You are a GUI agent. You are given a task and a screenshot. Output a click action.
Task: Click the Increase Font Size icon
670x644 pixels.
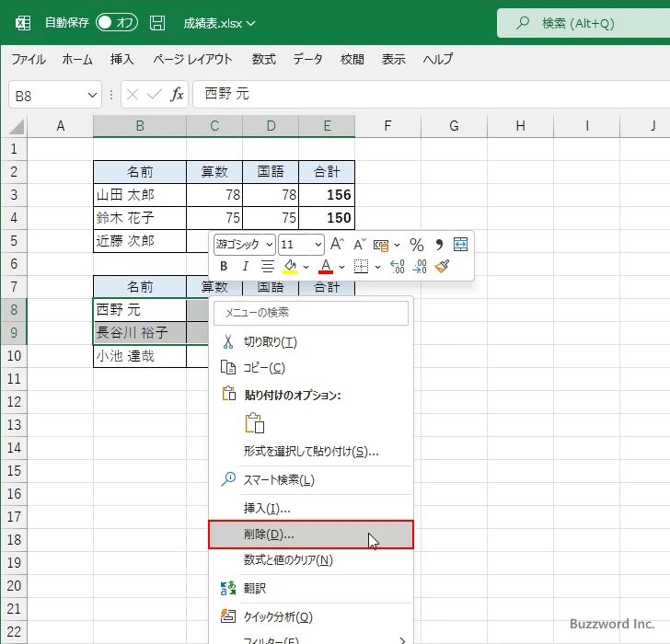coord(337,245)
